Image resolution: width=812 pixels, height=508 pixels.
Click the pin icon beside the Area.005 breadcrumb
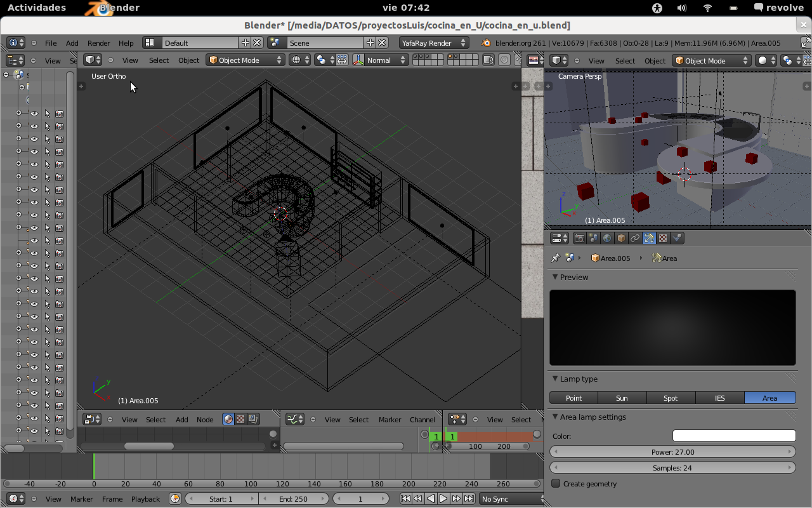[x=556, y=258]
